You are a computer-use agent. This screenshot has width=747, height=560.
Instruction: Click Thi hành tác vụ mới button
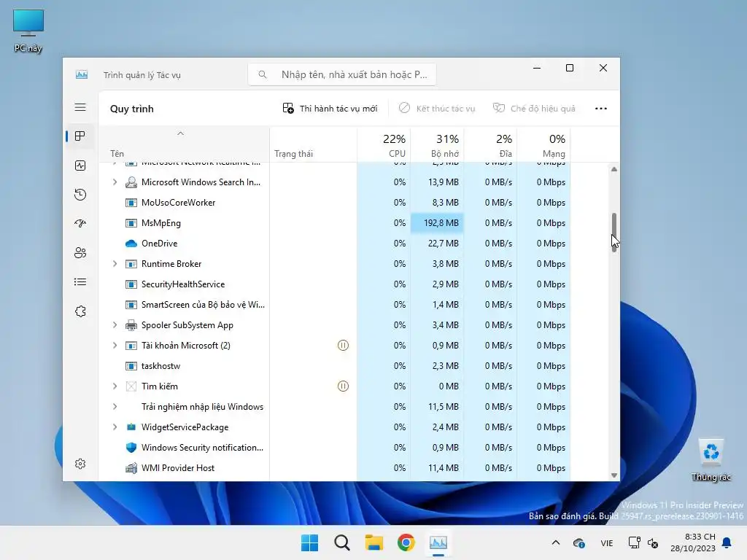(x=330, y=109)
